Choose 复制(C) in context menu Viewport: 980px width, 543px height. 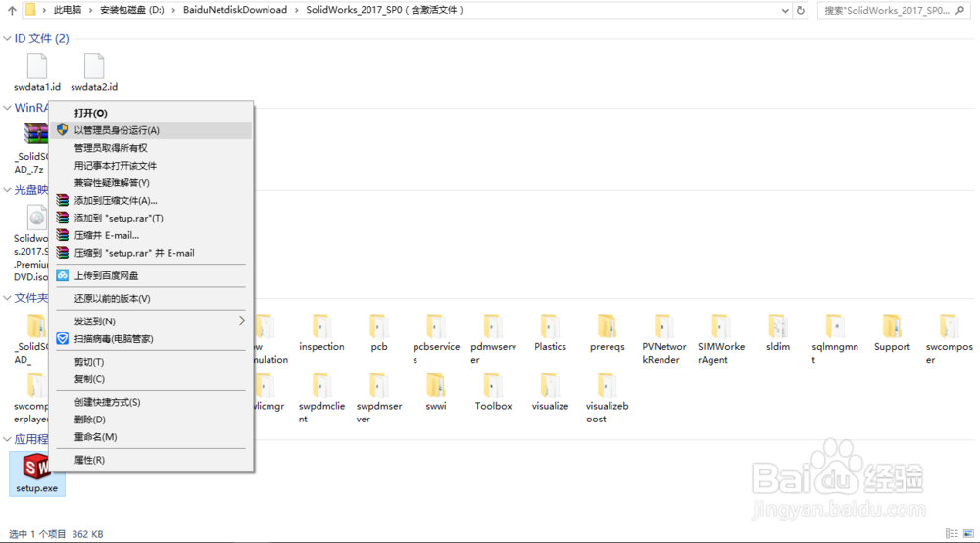point(151,379)
